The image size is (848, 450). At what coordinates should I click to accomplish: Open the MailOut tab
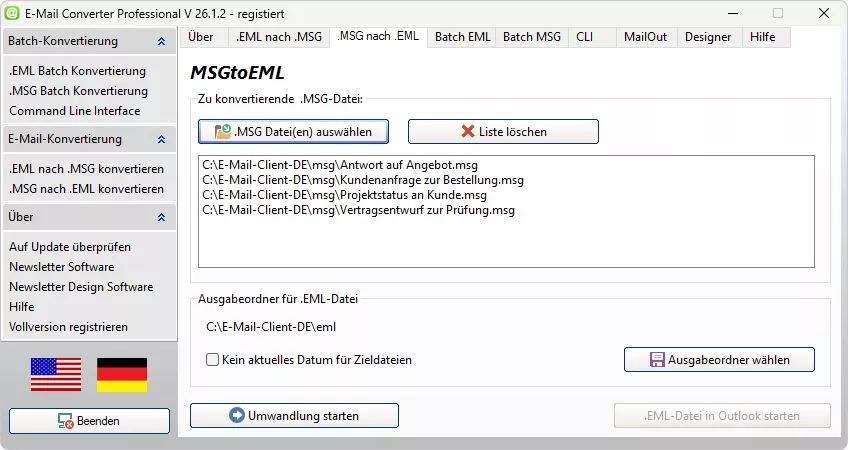646,37
